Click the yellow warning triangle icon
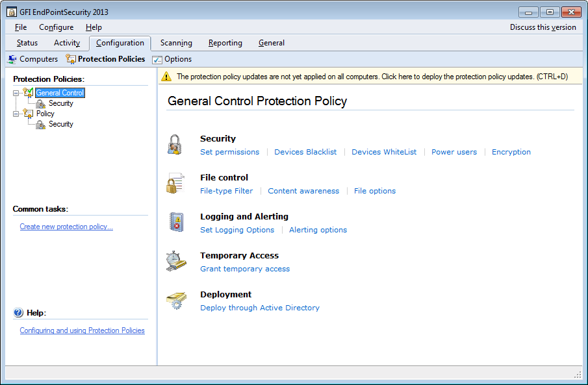The image size is (588, 385). click(x=167, y=77)
